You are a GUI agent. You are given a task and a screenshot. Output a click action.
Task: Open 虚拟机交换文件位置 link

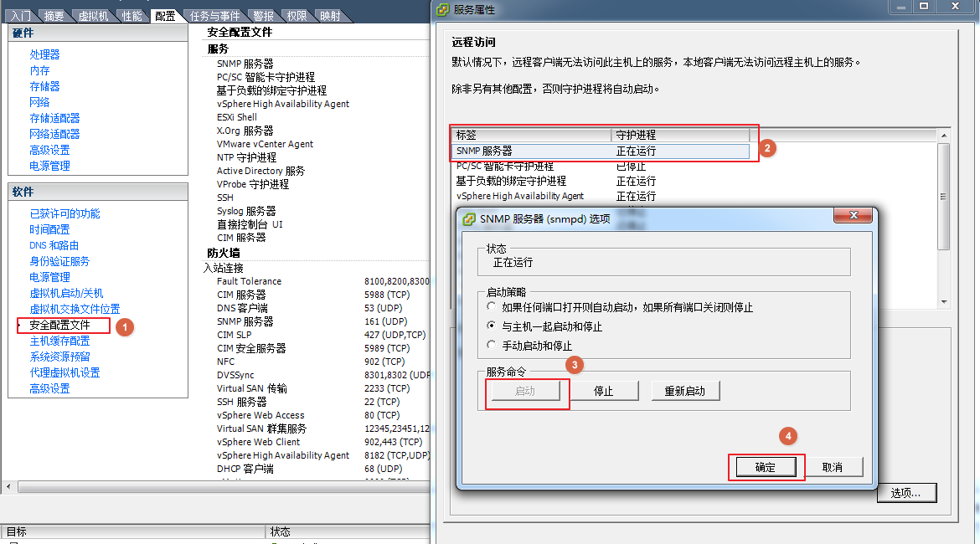tap(75, 309)
